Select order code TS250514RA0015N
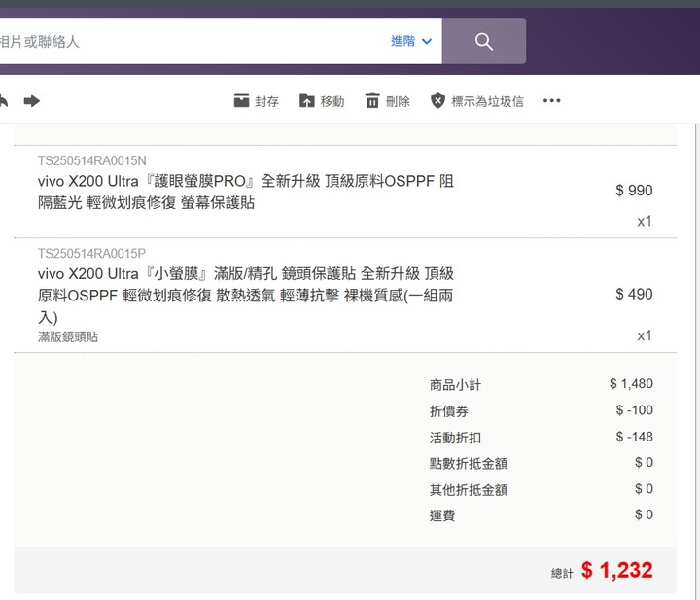 coord(92,160)
